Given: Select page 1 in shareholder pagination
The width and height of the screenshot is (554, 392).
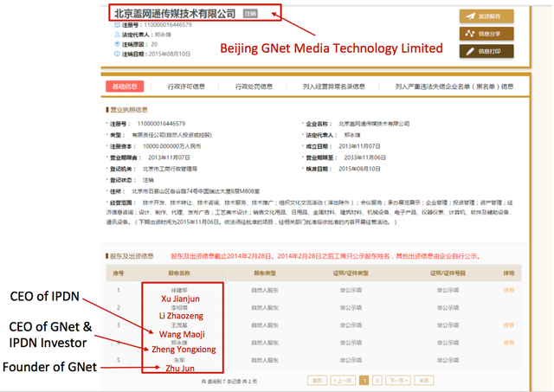Looking at the screenshot, I should point(364,381).
